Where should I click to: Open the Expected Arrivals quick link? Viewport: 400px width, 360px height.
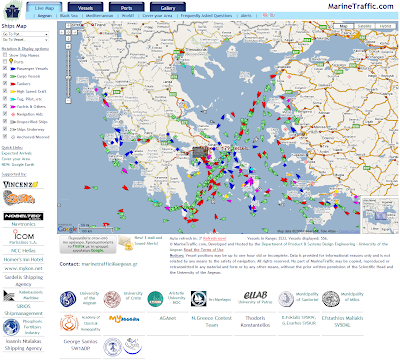pos(17,153)
